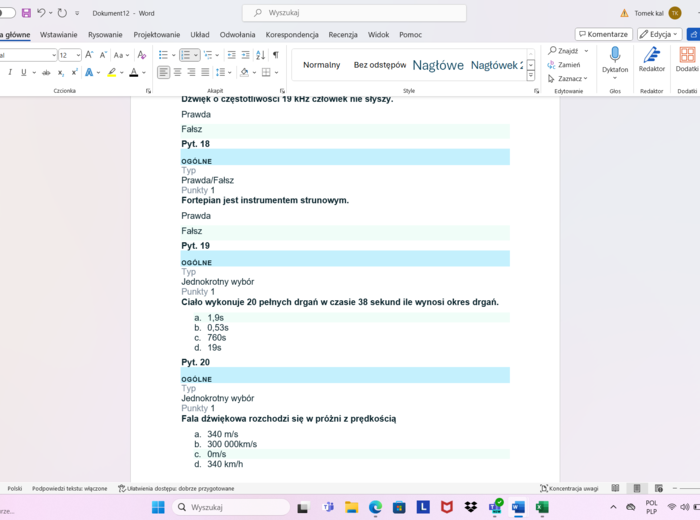Click Zamień to replace text
This screenshot has width=700, height=520.
pos(568,64)
